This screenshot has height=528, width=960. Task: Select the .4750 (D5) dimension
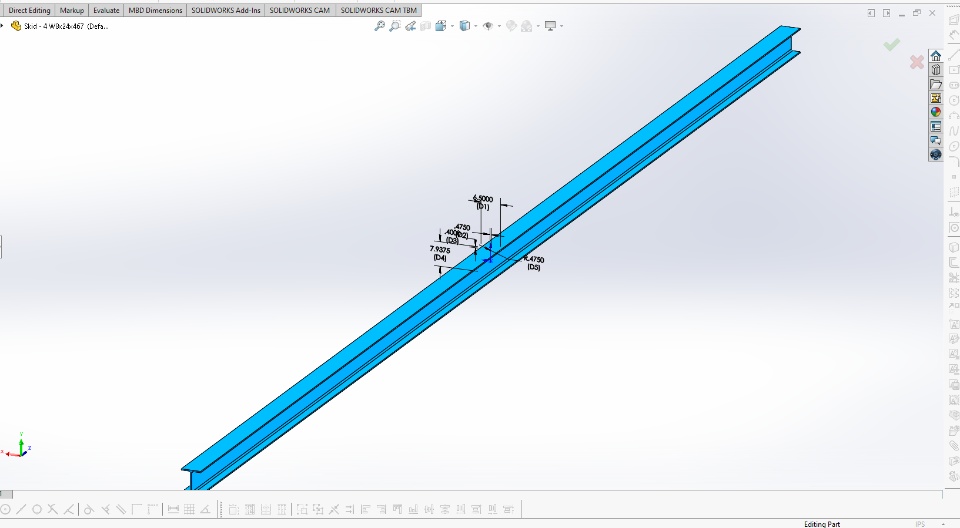coord(534,263)
